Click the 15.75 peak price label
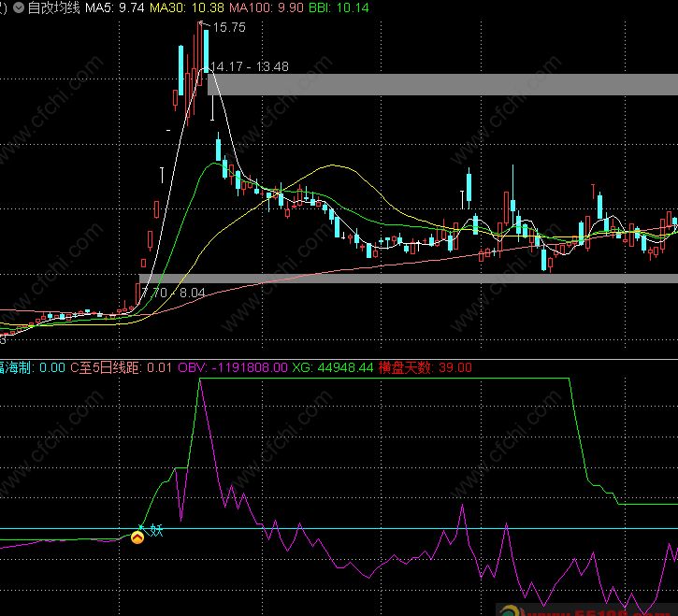Image resolution: width=678 pixels, height=616 pixels. (229, 28)
